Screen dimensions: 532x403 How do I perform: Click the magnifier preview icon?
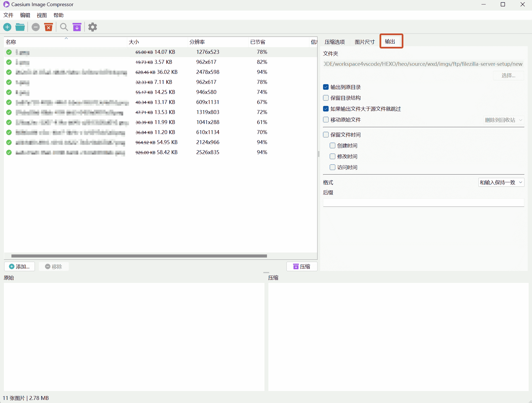coord(64,27)
